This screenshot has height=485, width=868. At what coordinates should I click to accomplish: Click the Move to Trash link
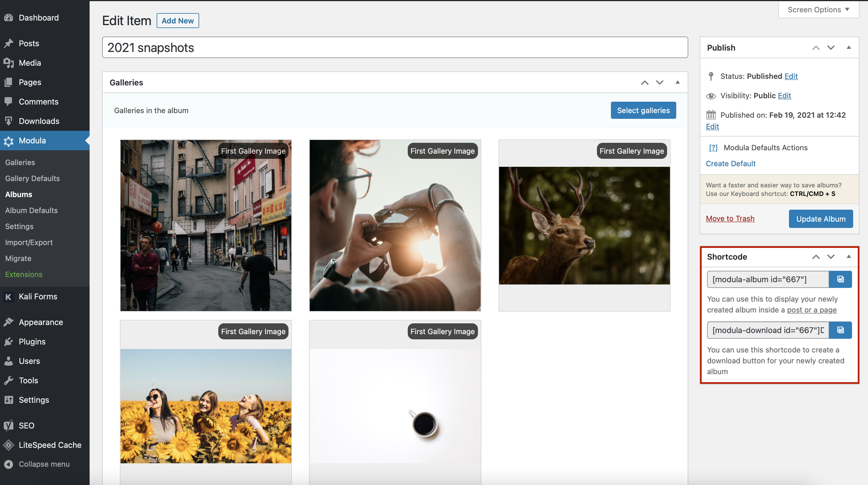coord(730,219)
